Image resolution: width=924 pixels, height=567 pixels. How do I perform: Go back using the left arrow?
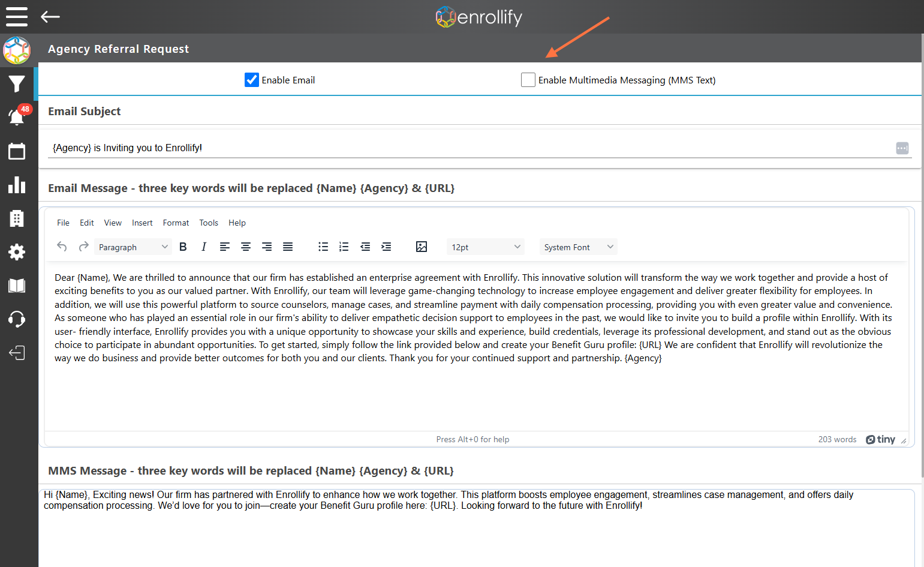[50, 17]
